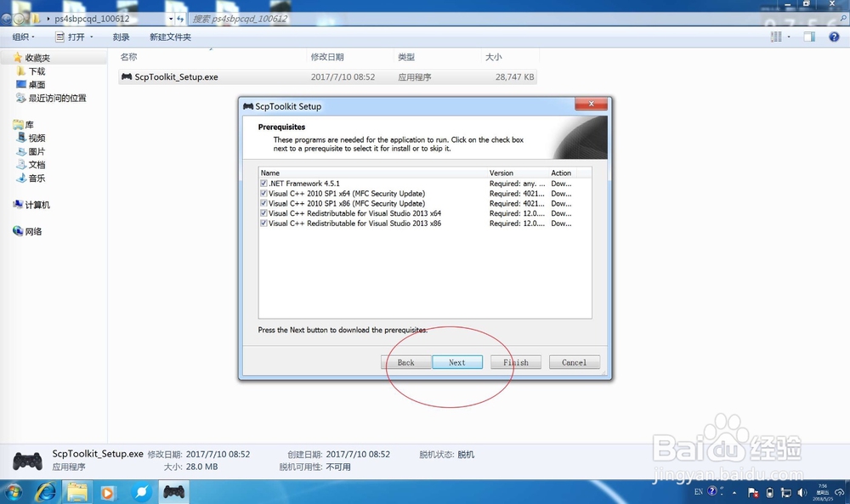The width and height of the screenshot is (850, 504).
Task: Click the Explorer back navigation arrow
Action: tap(6, 19)
